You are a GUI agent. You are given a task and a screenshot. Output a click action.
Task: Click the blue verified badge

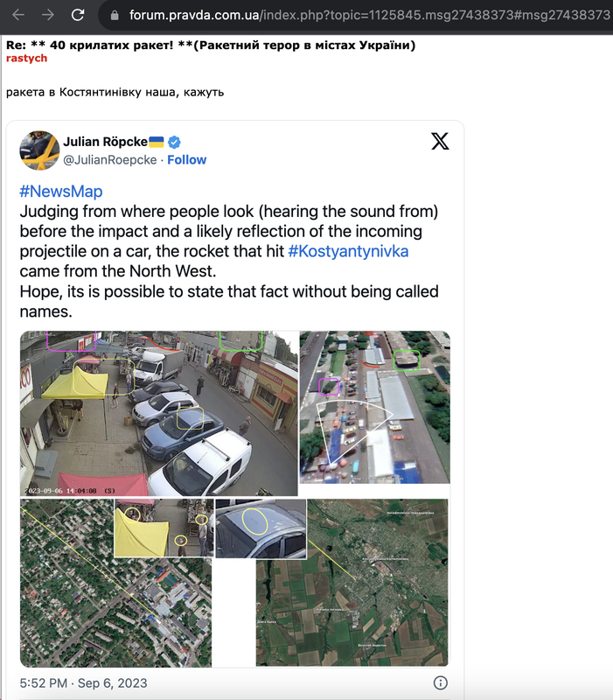click(x=174, y=142)
